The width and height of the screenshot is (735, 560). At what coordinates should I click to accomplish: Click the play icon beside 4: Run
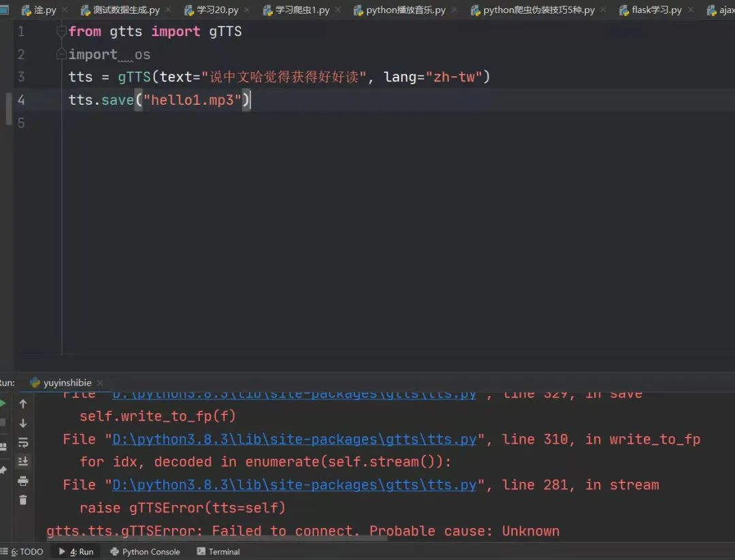[x=62, y=552]
